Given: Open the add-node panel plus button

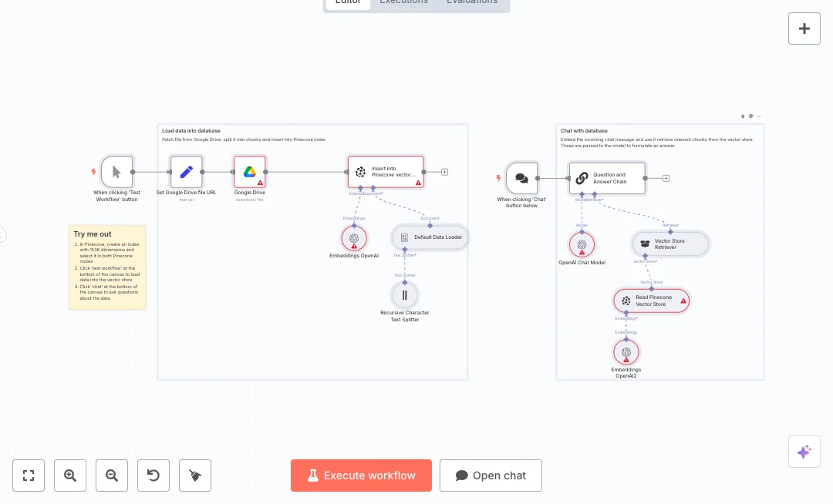Looking at the screenshot, I should pos(804,29).
